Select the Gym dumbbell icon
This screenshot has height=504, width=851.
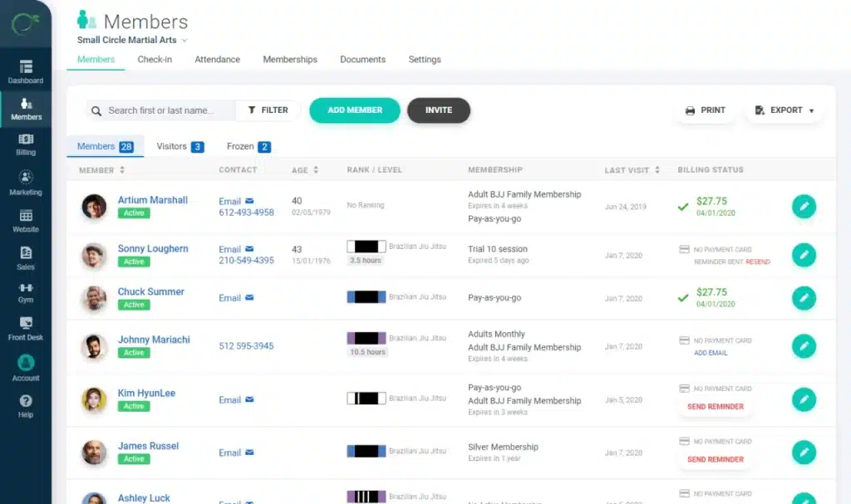[26, 292]
